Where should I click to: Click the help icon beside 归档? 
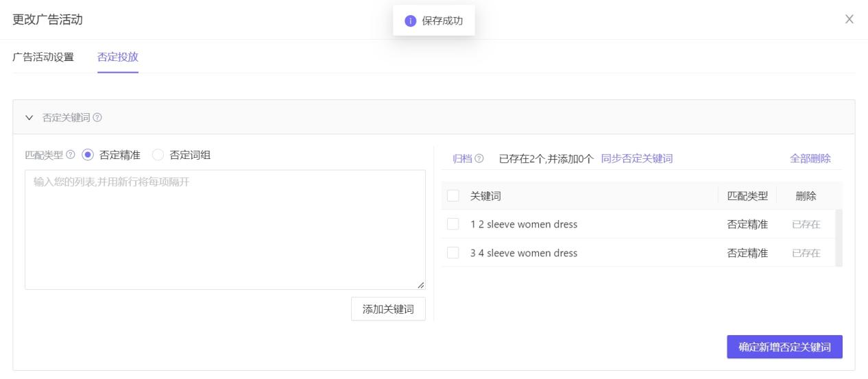click(479, 159)
